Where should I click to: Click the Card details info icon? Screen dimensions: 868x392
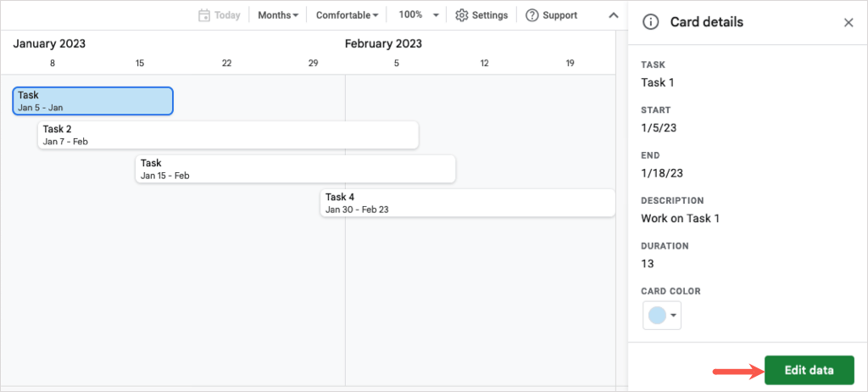pyautogui.click(x=651, y=22)
